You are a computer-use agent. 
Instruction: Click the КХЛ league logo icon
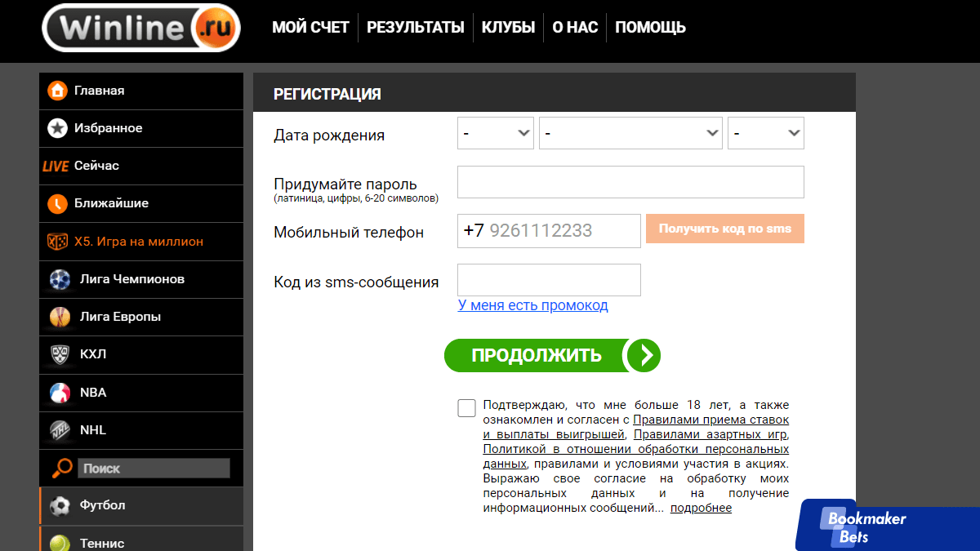pos(60,354)
